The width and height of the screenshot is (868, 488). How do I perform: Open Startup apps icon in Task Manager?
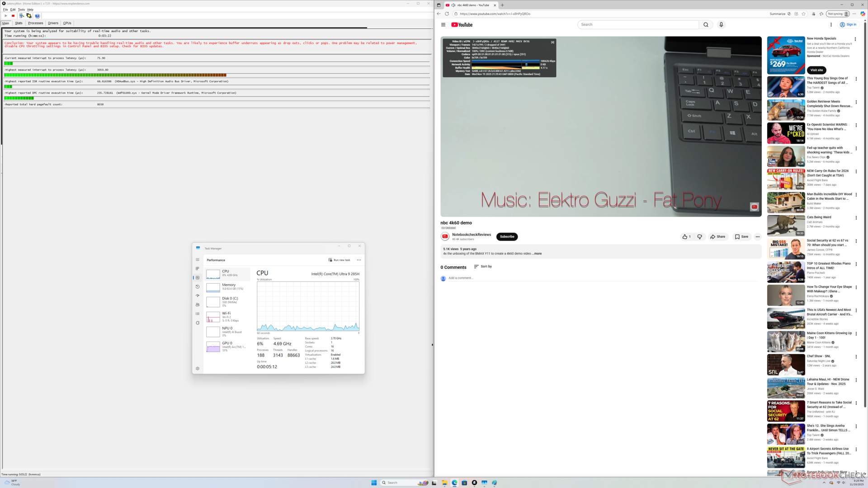pyautogui.click(x=198, y=296)
